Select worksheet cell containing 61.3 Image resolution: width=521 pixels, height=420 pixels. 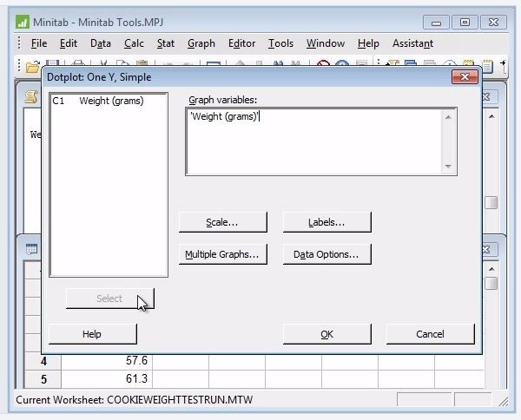click(x=107, y=379)
